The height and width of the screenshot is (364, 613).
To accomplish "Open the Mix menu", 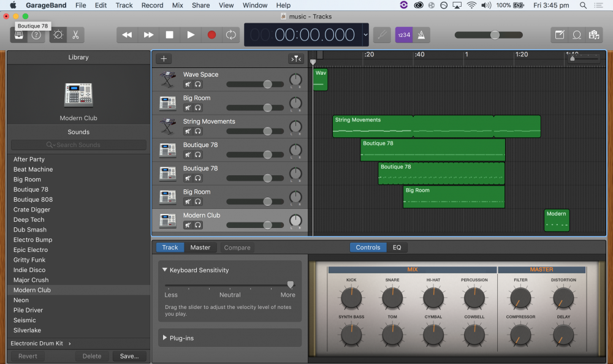I will [178, 5].
